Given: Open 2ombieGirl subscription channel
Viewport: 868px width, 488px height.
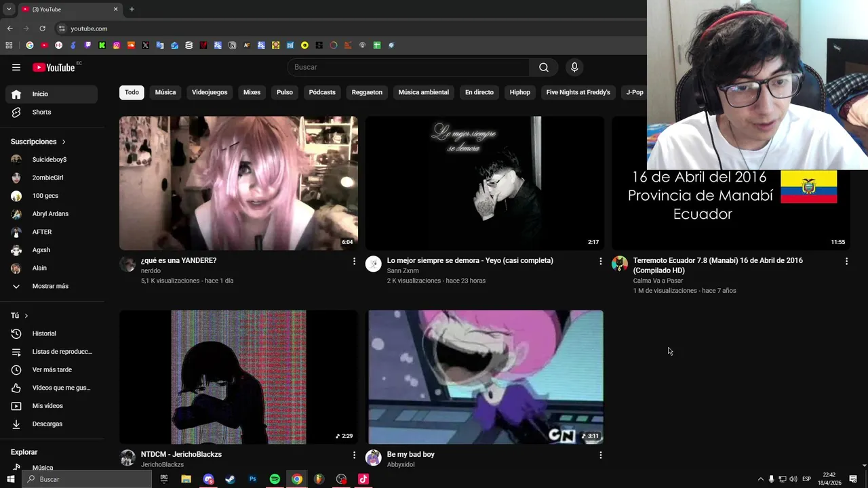Looking at the screenshot, I should point(52,178).
